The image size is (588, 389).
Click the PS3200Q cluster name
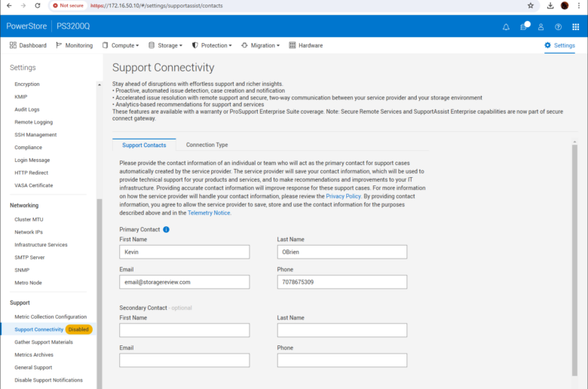click(x=73, y=26)
